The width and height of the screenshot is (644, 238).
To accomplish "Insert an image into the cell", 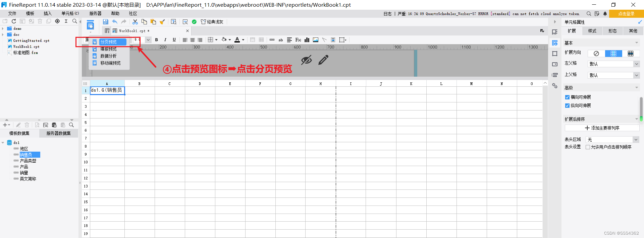I will coord(316,40).
